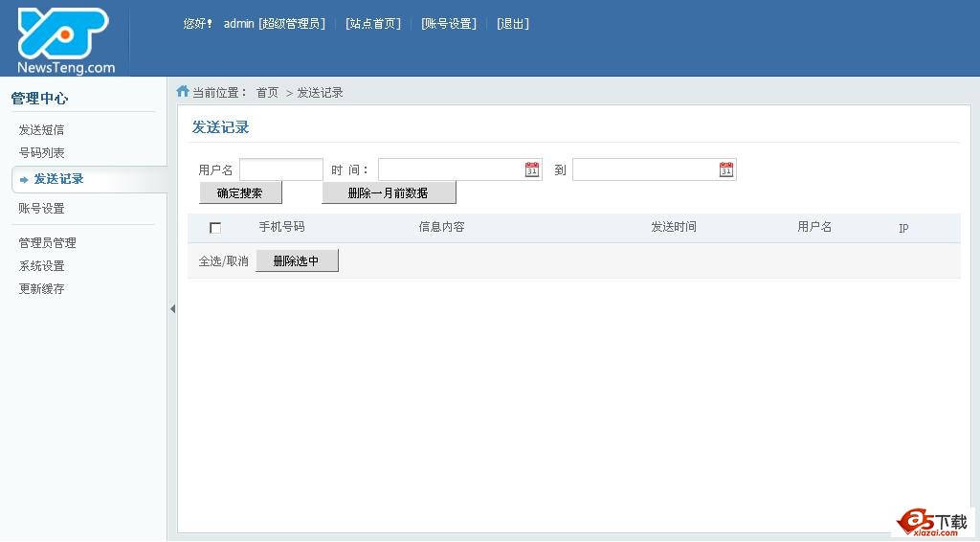Open the [账号设置] link in header
The height and width of the screenshot is (542, 980).
pyautogui.click(x=449, y=24)
